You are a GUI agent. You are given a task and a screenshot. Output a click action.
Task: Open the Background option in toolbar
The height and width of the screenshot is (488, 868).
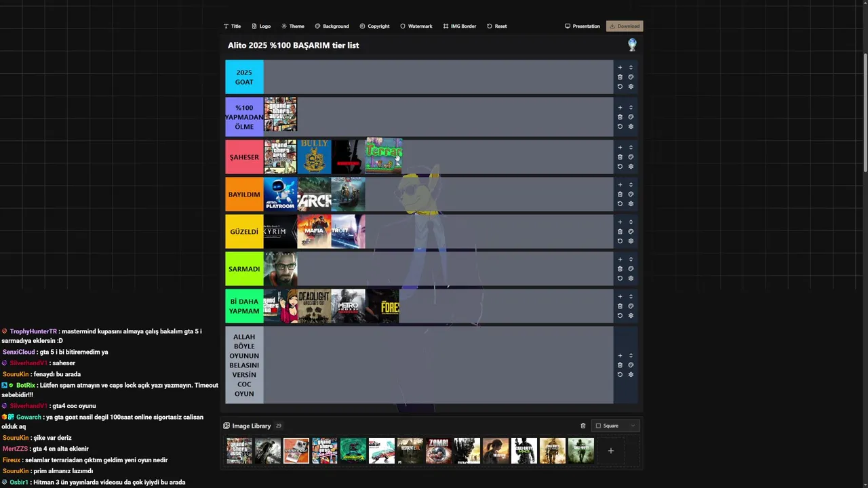pos(332,26)
